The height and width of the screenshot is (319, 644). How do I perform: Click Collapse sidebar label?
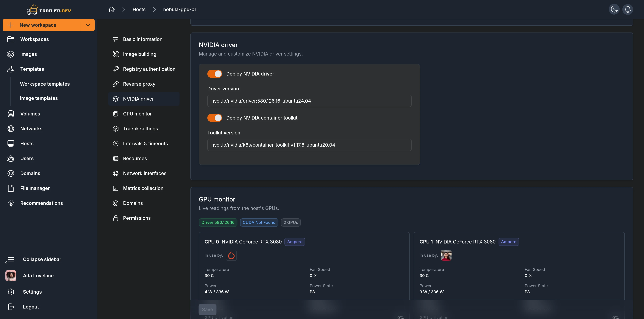42,259
